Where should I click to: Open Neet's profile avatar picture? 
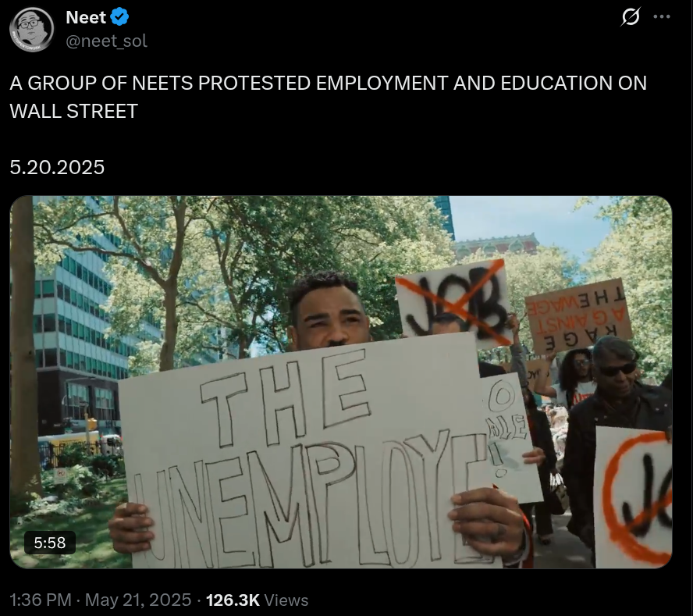(x=31, y=30)
